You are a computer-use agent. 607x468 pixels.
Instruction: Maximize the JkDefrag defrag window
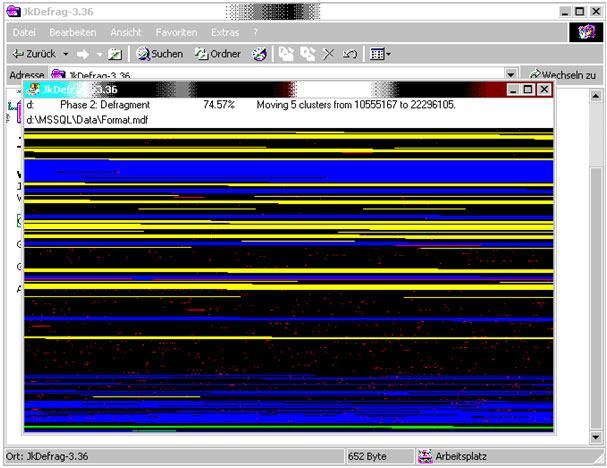click(x=528, y=89)
